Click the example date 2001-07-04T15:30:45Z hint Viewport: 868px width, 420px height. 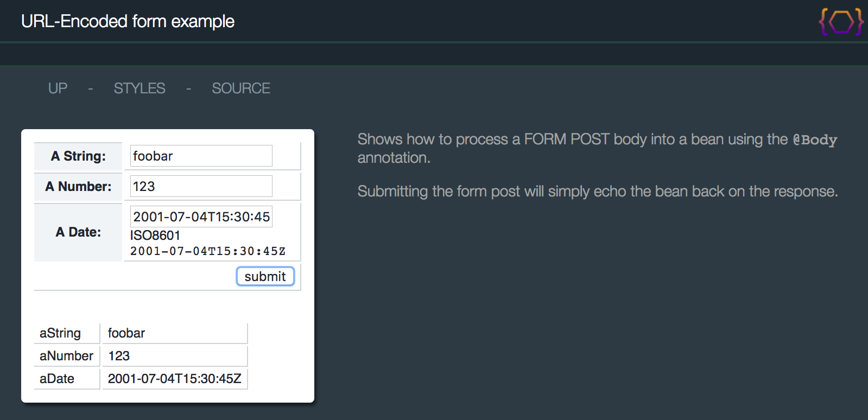208,251
